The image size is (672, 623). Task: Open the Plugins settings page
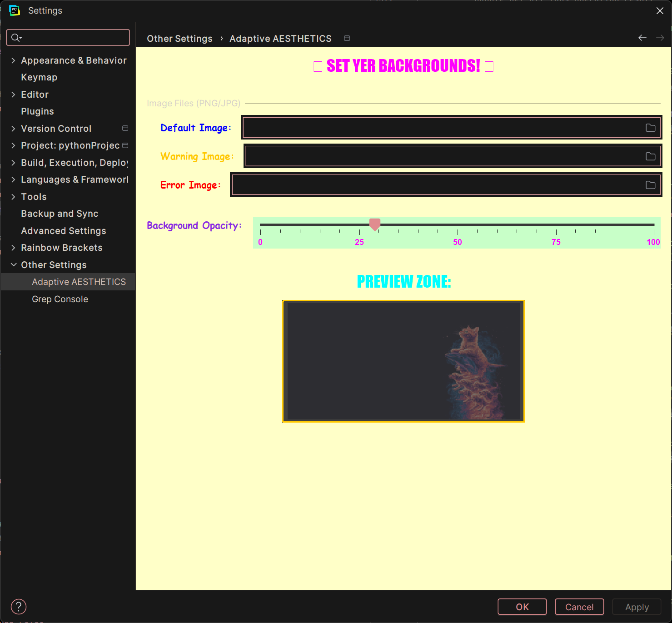pyautogui.click(x=37, y=111)
